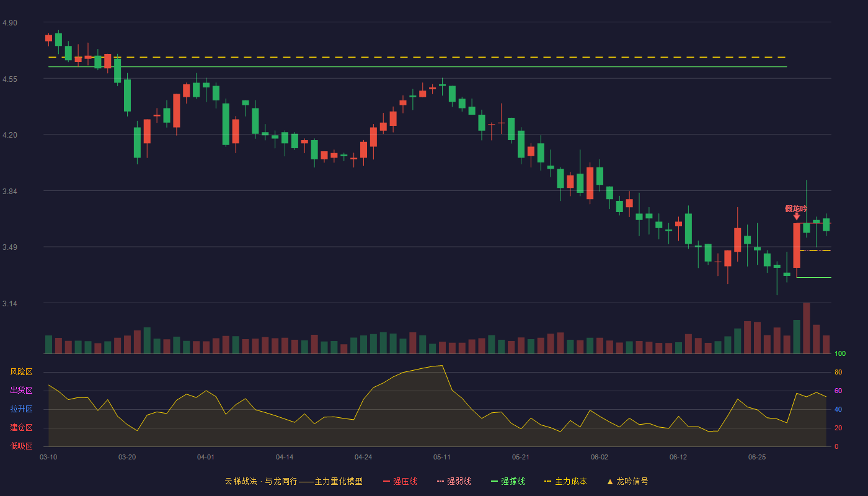Click the 03-10 date label
This screenshot has width=868, height=496.
(48, 457)
